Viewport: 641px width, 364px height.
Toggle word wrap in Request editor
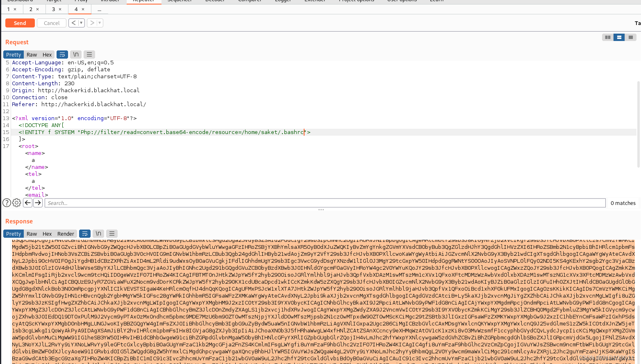pos(62,54)
